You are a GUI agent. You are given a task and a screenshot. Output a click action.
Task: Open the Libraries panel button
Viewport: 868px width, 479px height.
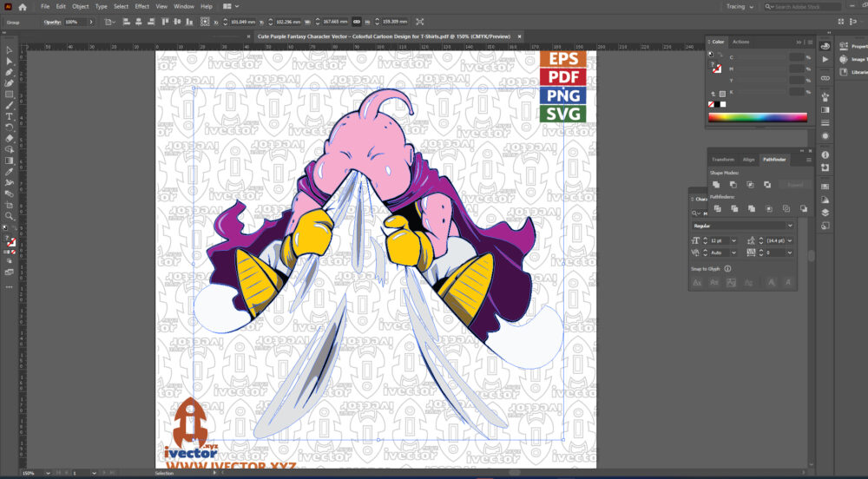click(853, 72)
